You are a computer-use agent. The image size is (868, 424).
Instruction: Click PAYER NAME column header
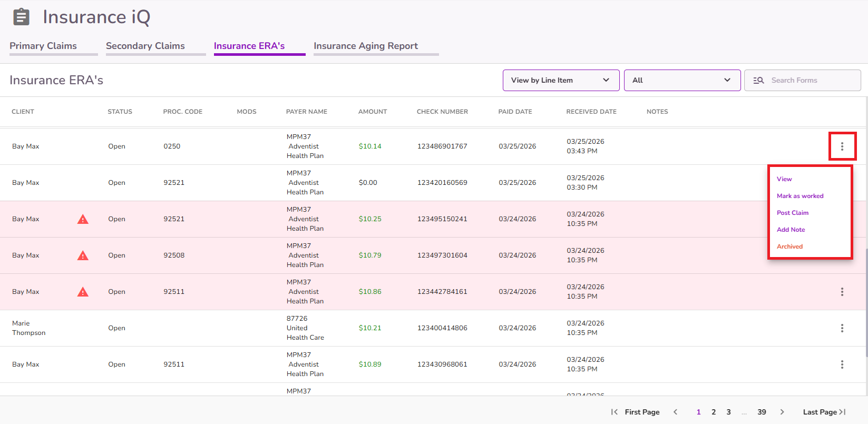point(307,112)
